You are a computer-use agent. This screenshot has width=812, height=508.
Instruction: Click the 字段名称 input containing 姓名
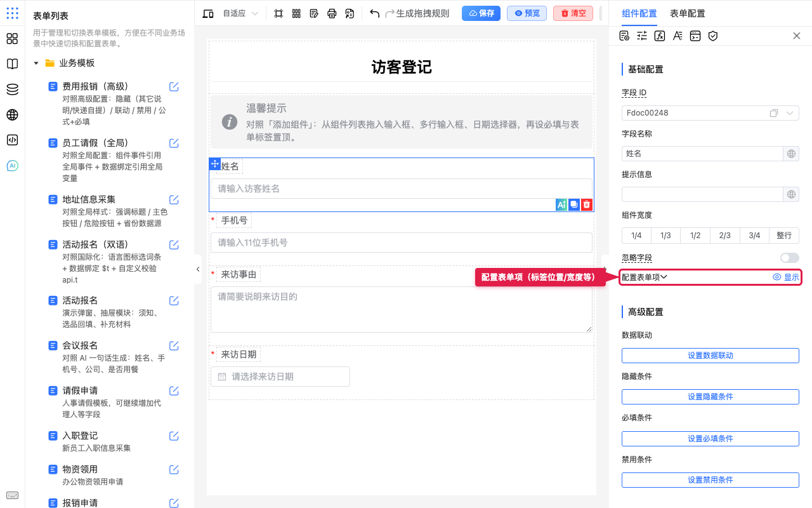click(x=703, y=154)
